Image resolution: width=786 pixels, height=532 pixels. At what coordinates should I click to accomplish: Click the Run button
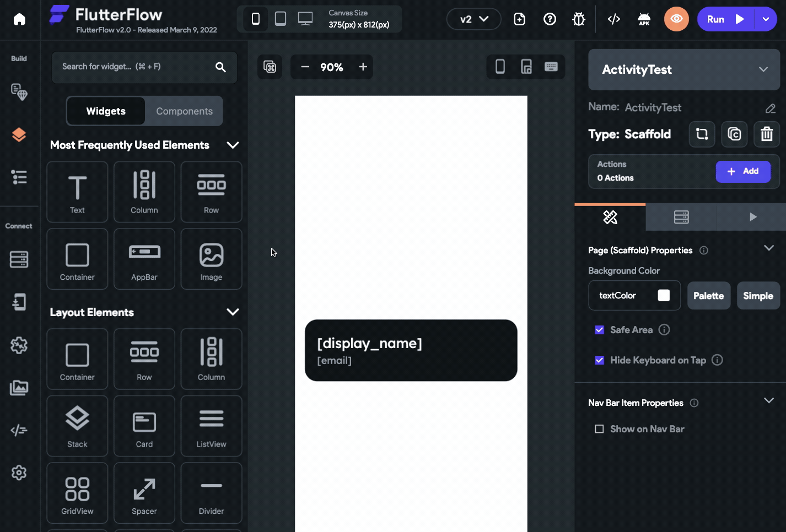(x=726, y=19)
